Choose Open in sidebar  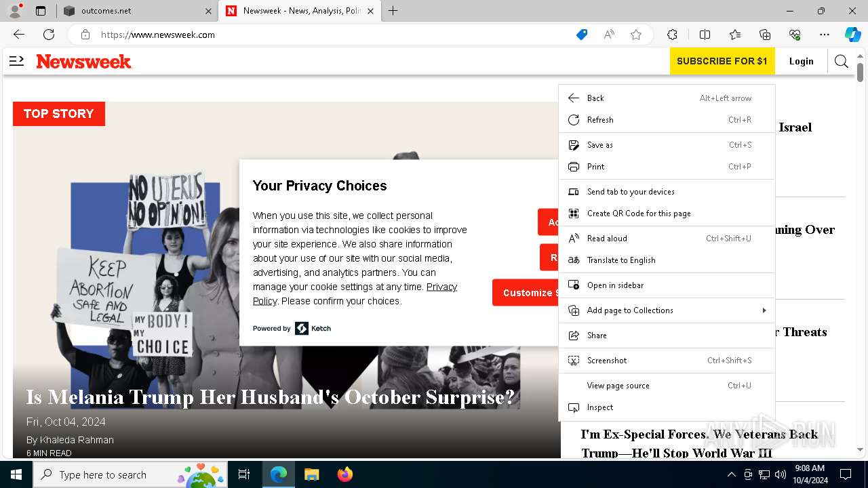point(667,285)
